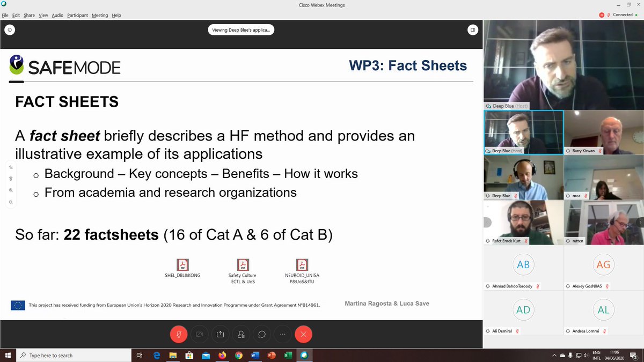Open the SHEL_DBL&KONG PDF icon

click(182, 264)
